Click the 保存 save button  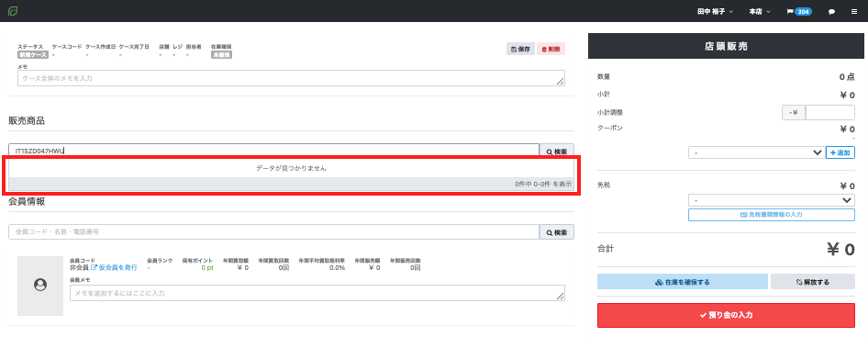coord(520,49)
